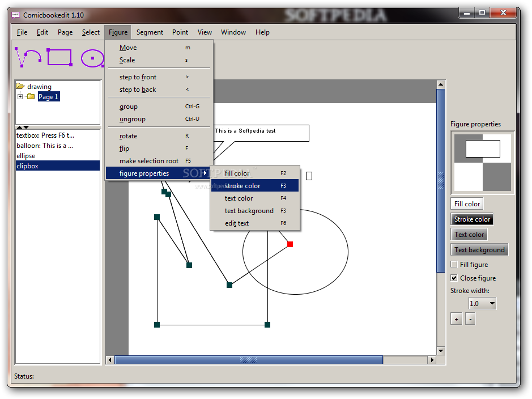Open the Stroke width dropdown
The image size is (532, 399).
[x=492, y=303]
